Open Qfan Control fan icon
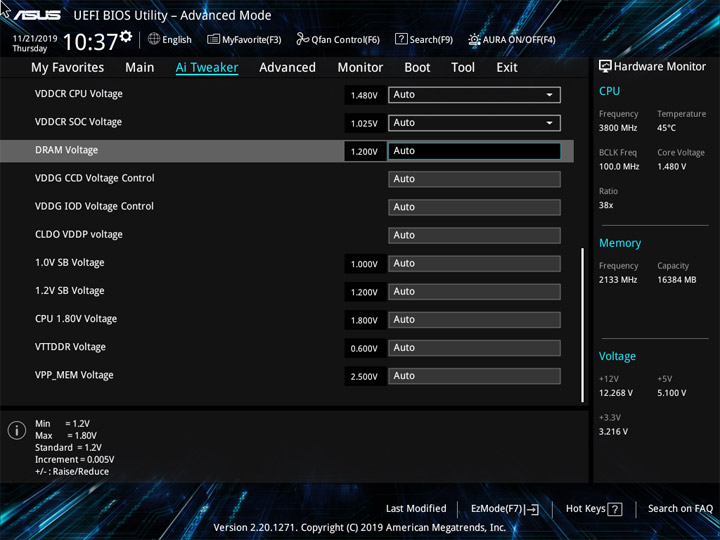The image size is (720, 540). tap(302, 39)
